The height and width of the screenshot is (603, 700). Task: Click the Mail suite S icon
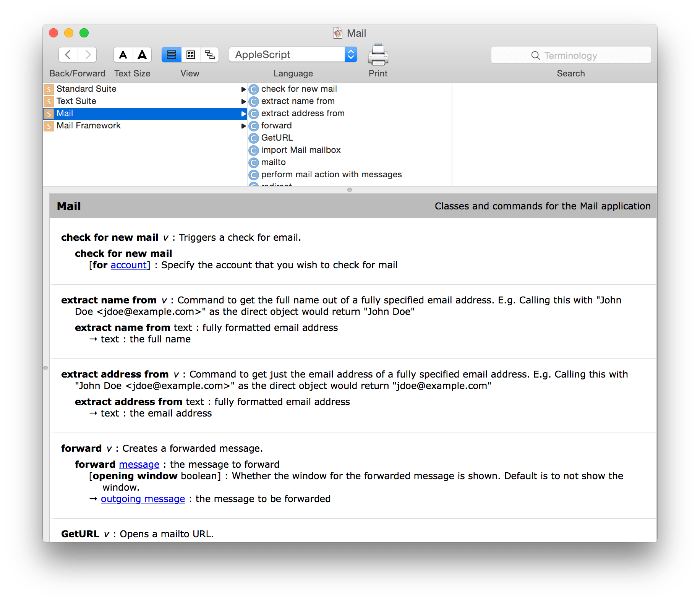click(49, 114)
